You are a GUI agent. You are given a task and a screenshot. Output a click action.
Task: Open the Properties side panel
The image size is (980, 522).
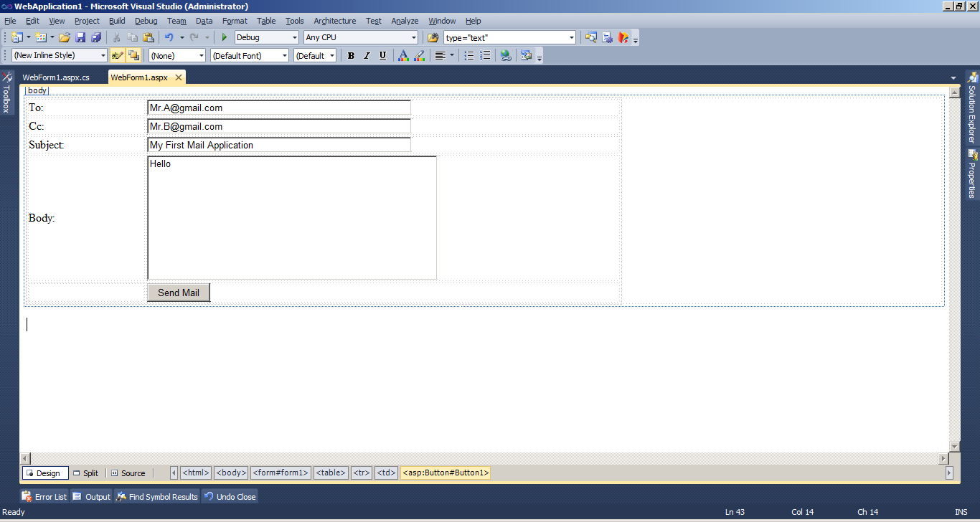pos(973,174)
